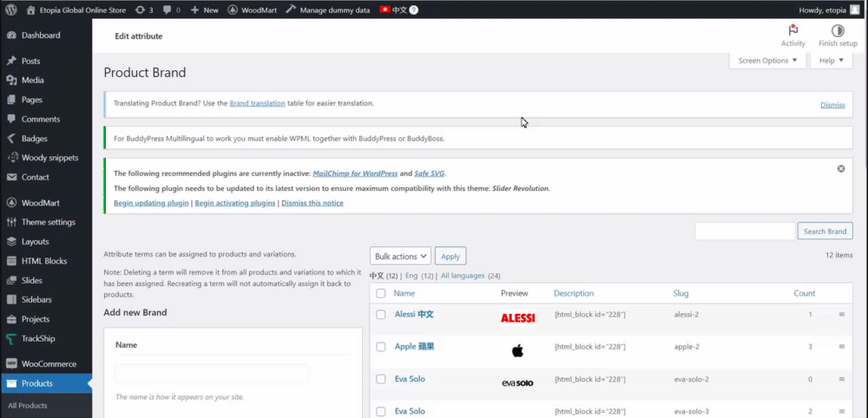Switch language via the 中文 flag menu
Viewport: 868px width, 418px height.
pos(393,10)
